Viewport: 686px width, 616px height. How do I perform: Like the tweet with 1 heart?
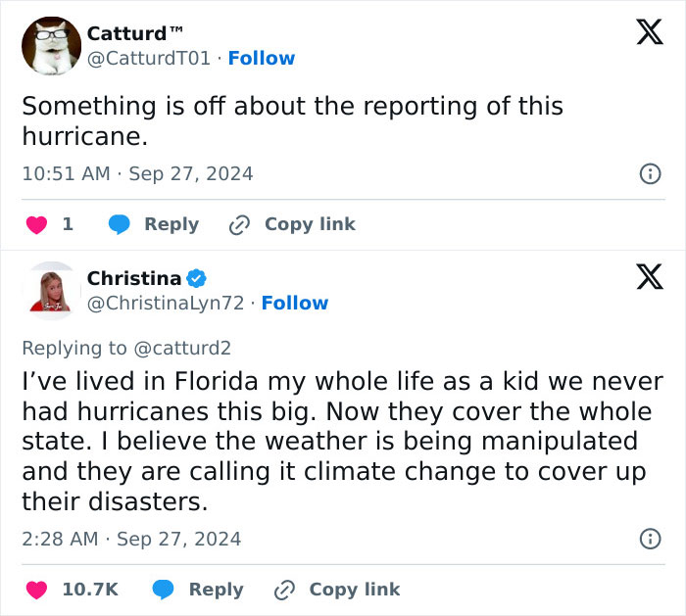click(x=36, y=224)
